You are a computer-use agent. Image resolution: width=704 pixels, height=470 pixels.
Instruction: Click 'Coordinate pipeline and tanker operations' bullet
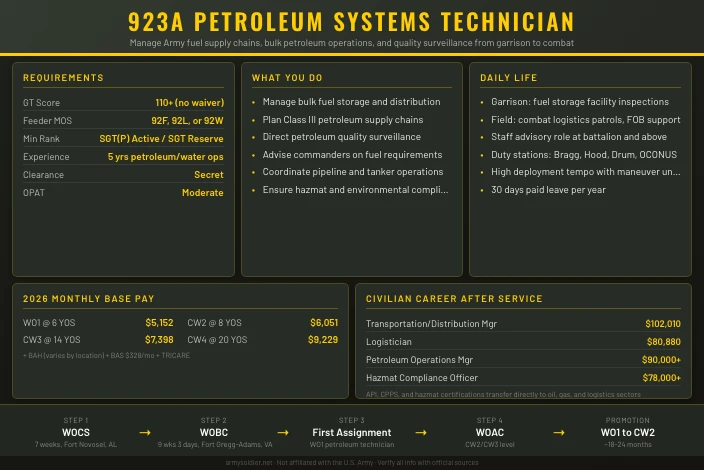tap(352, 172)
